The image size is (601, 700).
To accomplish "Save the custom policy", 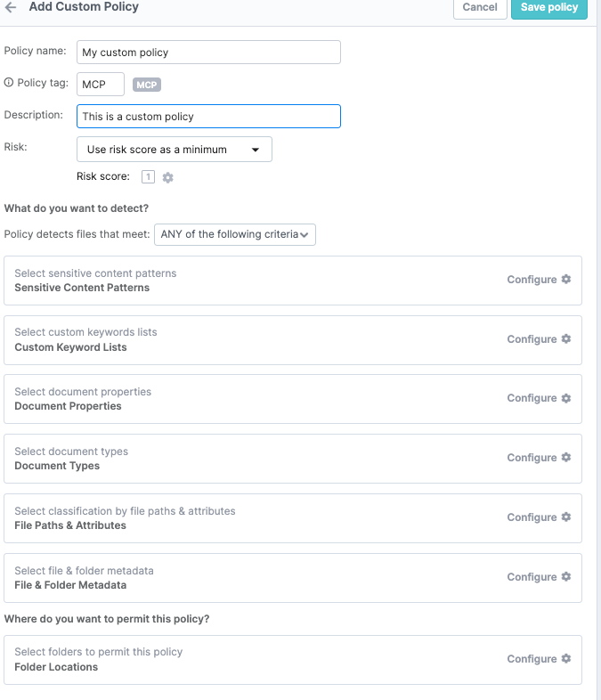I will [548, 7].
